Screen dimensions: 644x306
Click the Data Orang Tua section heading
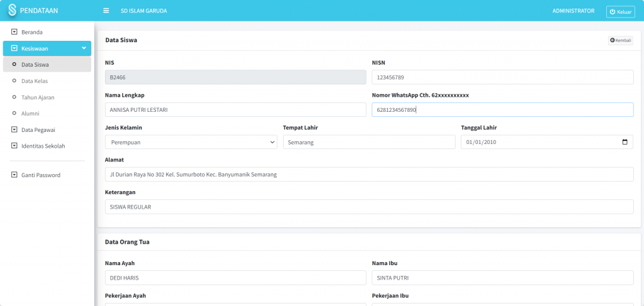click(x=127, y=242)
